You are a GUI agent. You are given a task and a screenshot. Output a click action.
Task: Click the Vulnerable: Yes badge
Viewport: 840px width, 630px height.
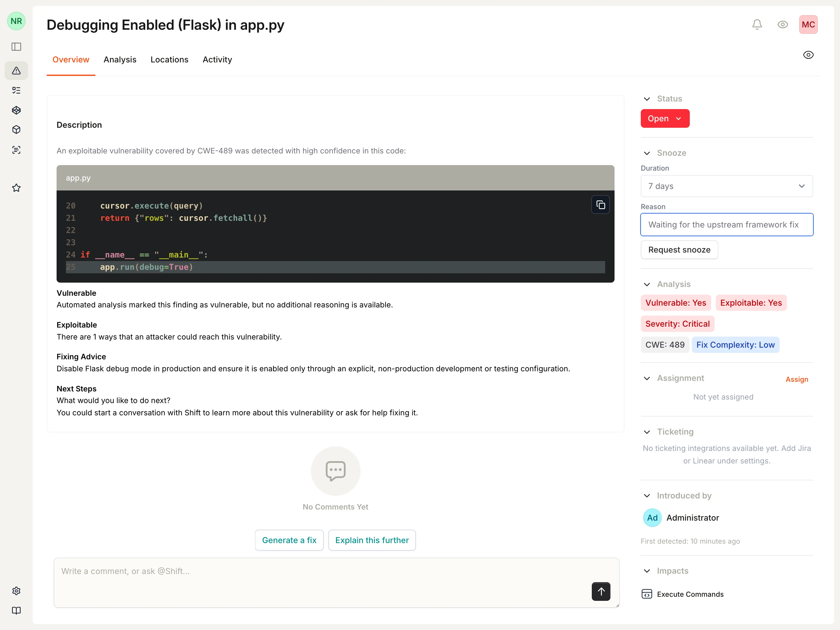click(675, 303)
